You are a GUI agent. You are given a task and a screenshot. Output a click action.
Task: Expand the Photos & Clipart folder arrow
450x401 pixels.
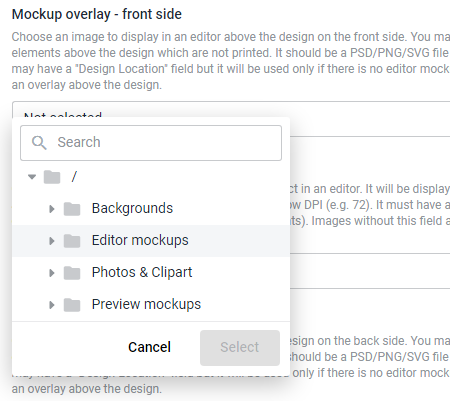[x=52, y=273]
